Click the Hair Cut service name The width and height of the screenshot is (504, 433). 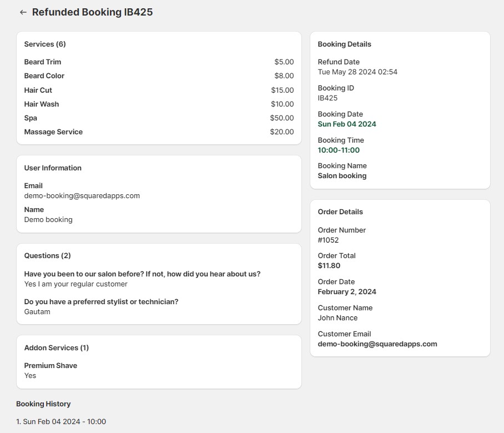click(38, 90)
